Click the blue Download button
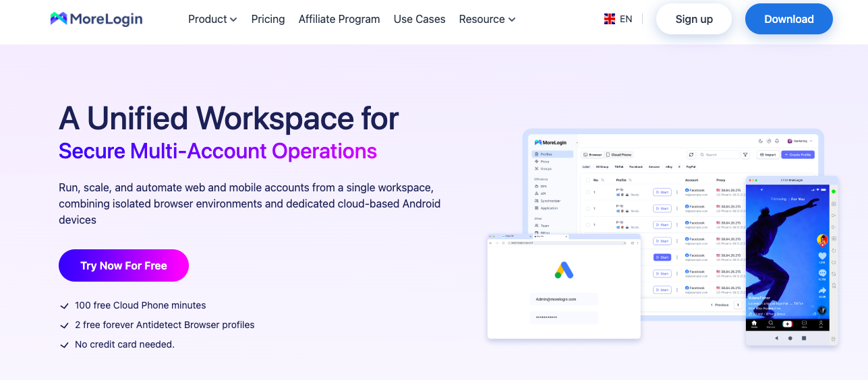This screenshot has height=380, width=868. pyautogui.click(x=789, y=19)
